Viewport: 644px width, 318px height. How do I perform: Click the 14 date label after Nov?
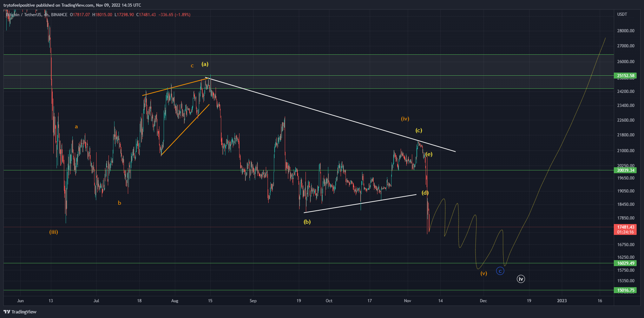440,301
